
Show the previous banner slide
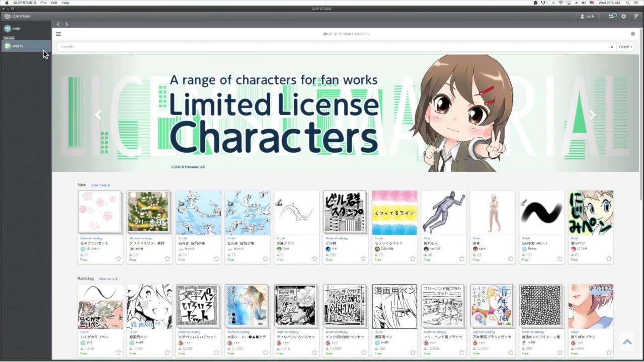(98, 115)
